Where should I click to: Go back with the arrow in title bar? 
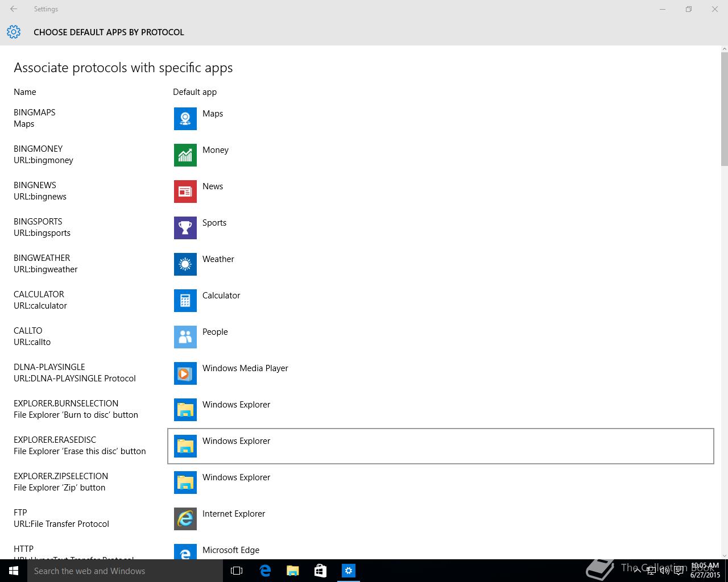point(14,9)
